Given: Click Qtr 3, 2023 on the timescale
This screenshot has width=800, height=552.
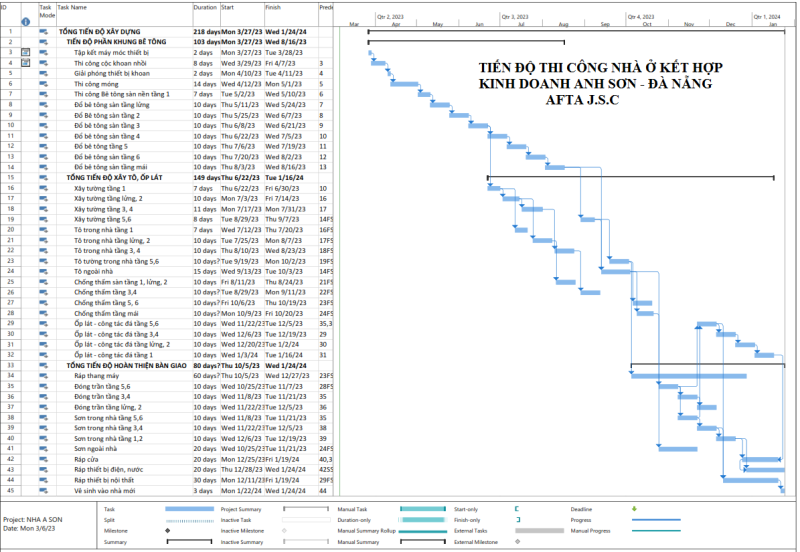Looking at the screenshot, I should point(515,16).
